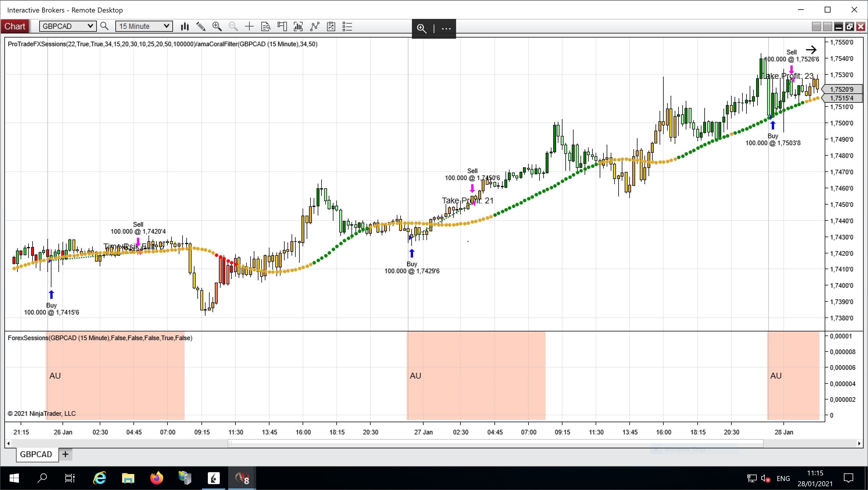The width and height of the screenshot is (868, 490).
Task: Open the Chart Trader toolbar icon
Action: click(282, 27)
